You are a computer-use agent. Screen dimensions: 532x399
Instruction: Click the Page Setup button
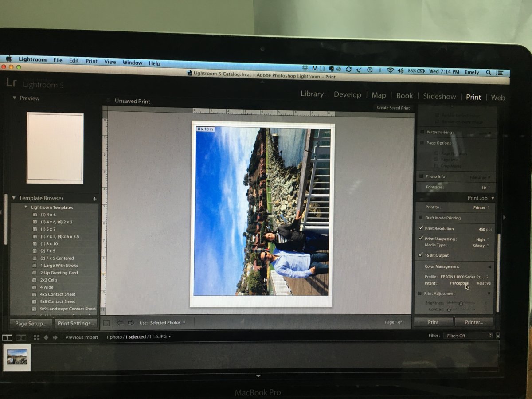pyautogui.click(x=31, y=324)
